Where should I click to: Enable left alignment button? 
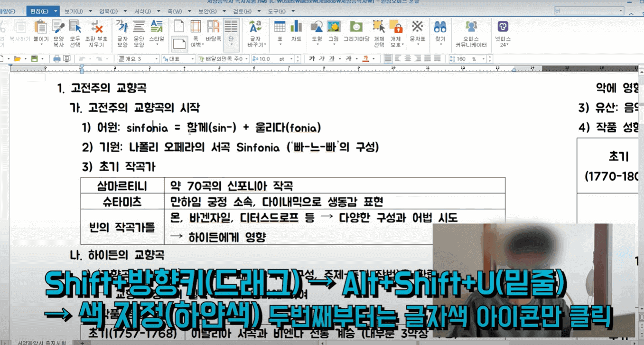398,59
